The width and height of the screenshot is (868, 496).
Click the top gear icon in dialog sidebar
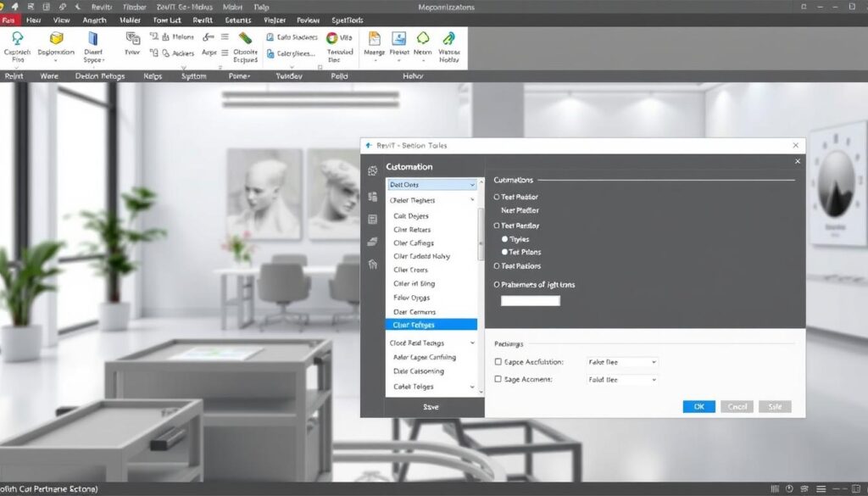[x=373, y=171]
